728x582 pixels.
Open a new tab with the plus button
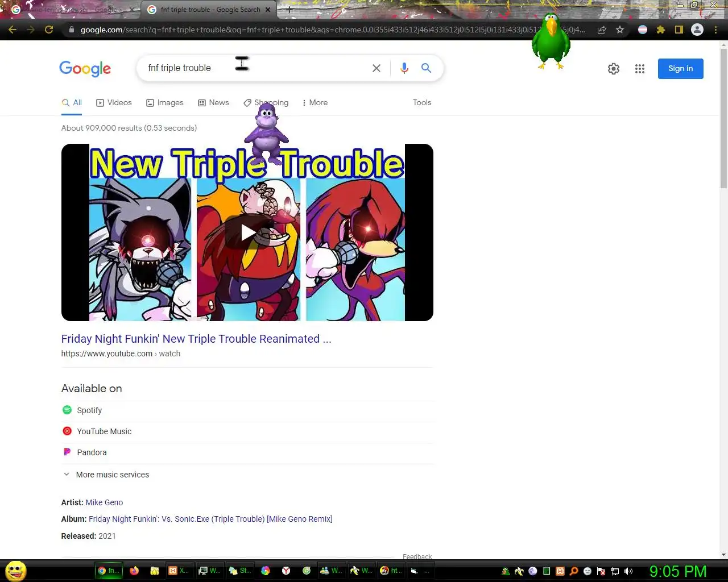tap(289, 10)
